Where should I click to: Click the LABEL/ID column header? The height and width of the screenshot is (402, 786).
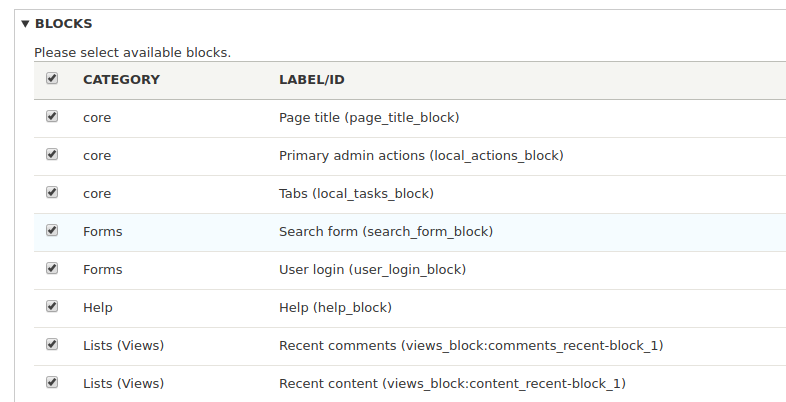point(312,80)
